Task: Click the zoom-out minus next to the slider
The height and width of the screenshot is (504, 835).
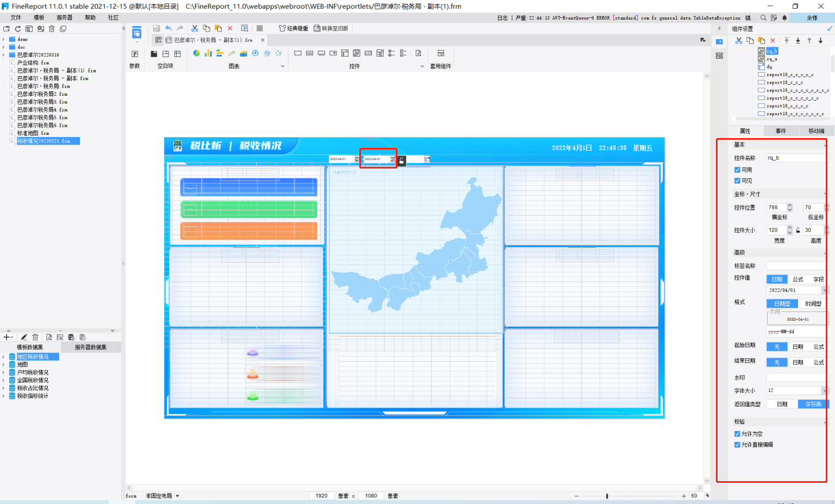Action: pos(577,496)
